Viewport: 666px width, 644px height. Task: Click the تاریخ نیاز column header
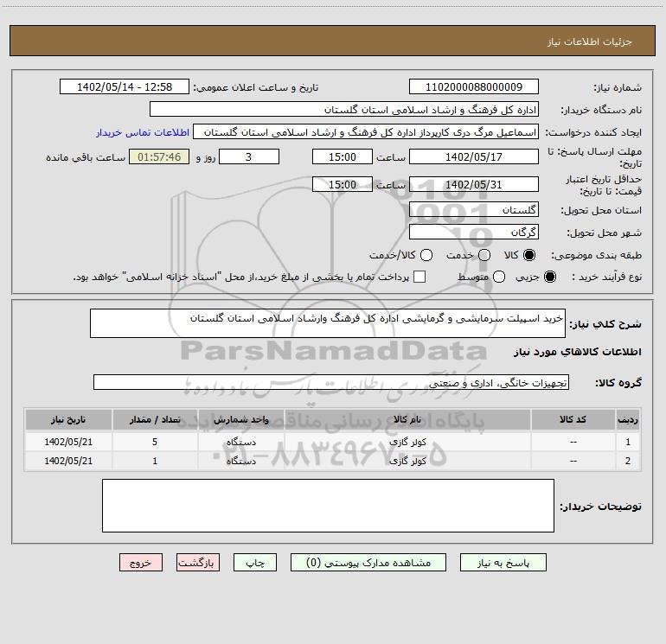[x=68, y=419]
